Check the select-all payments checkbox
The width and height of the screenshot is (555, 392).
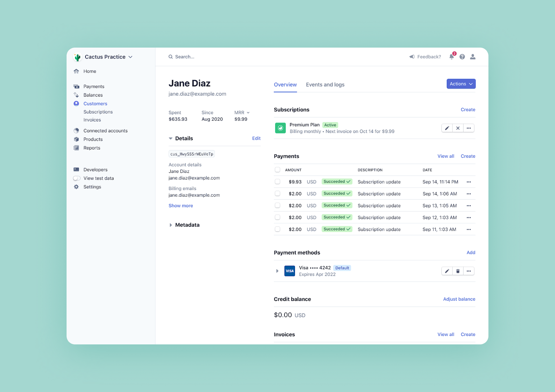pos(277,170)
